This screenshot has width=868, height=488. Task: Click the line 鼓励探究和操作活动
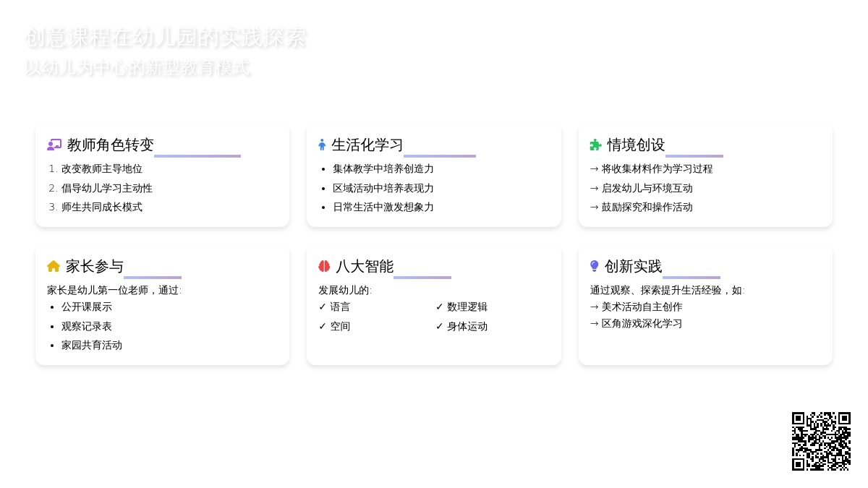point(641,207)
